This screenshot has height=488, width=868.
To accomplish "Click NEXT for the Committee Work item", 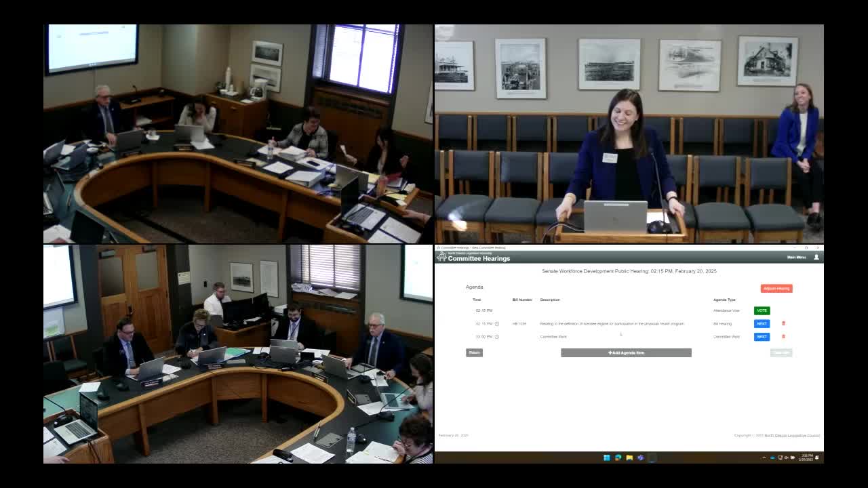I will (x=762, y=336).
